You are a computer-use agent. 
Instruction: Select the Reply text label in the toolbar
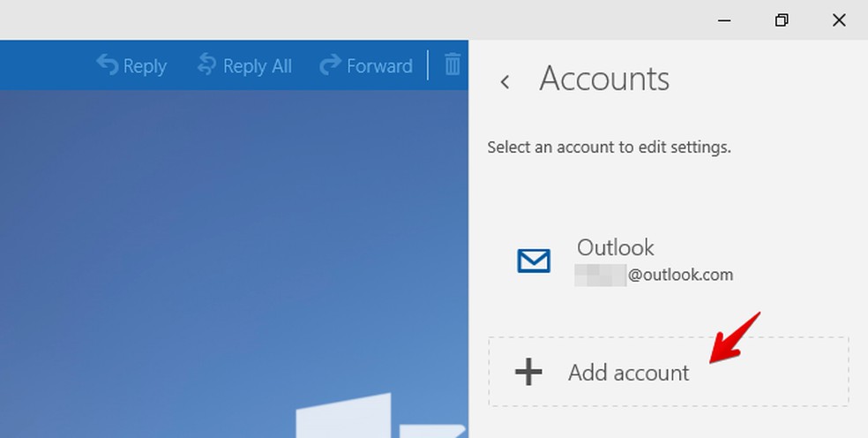[x=145, y=66]
